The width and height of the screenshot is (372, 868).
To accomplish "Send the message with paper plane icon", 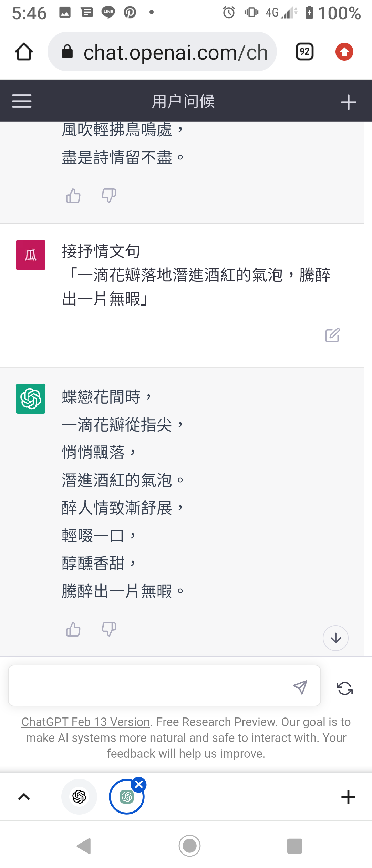I will coord(300,687).
